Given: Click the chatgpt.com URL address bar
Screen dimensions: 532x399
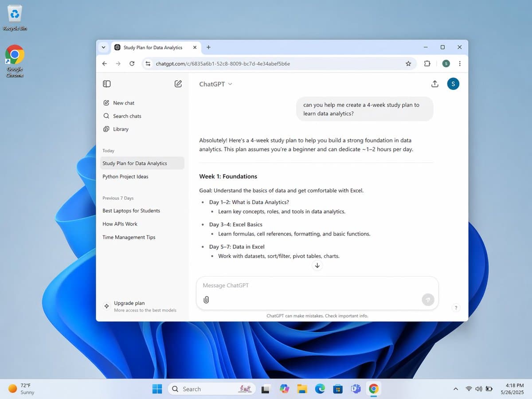Looking at the screenshot, I should click(x=279, y=64).
